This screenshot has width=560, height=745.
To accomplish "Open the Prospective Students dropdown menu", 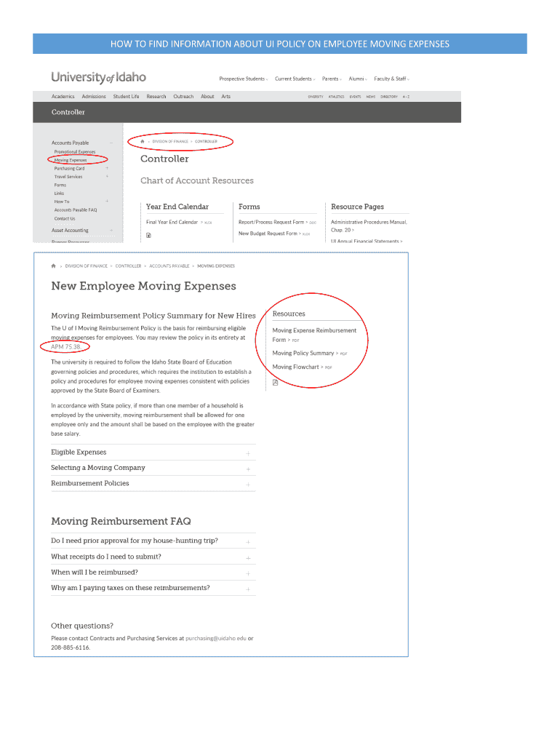I will pyautogui.click(x=244, y=79).
